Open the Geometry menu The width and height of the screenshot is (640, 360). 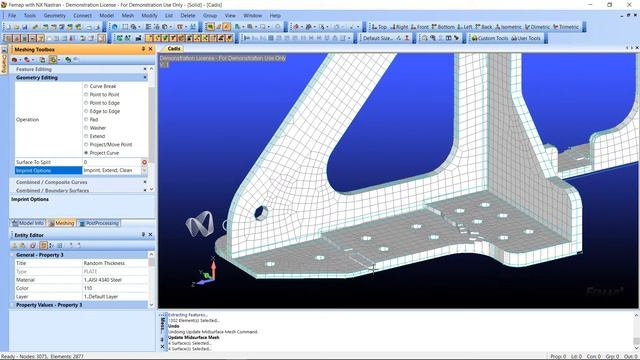[54, 16]
